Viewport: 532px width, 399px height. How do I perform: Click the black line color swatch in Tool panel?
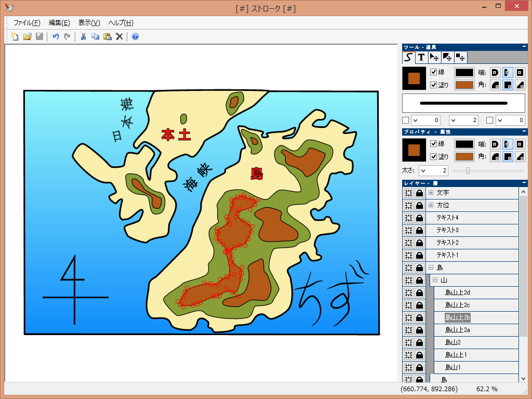[x=464, y=73]
